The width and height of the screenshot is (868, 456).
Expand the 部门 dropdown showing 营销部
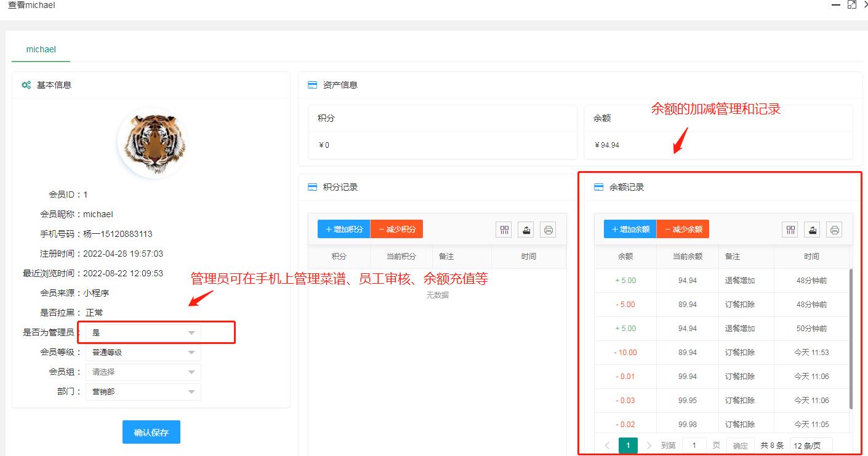pos(143,391)
